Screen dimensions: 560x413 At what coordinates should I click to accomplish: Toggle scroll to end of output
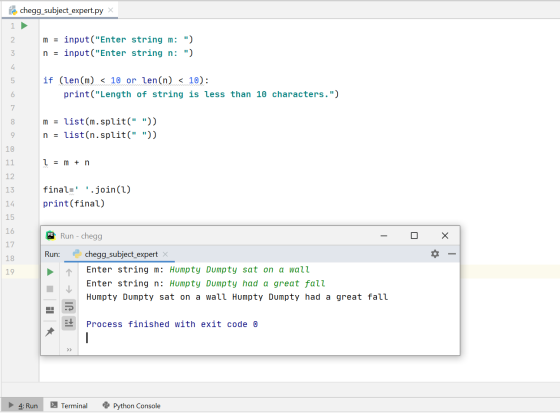pyautogui.click(x=69, y=323)
